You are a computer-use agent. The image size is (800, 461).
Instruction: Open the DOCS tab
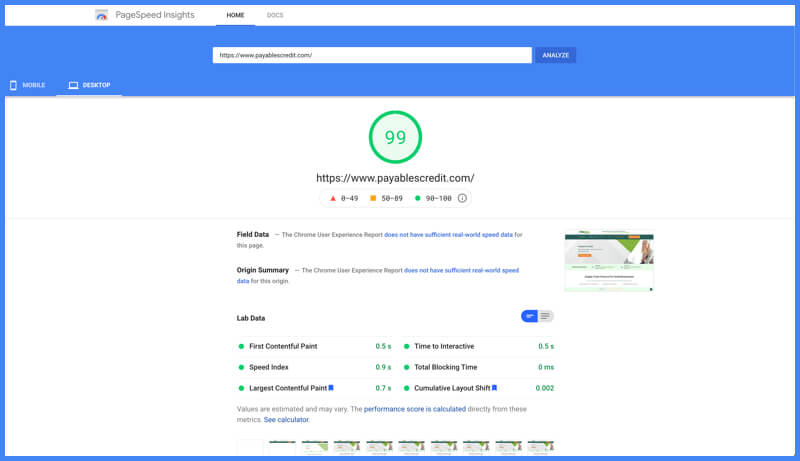[x=275, y=15]
